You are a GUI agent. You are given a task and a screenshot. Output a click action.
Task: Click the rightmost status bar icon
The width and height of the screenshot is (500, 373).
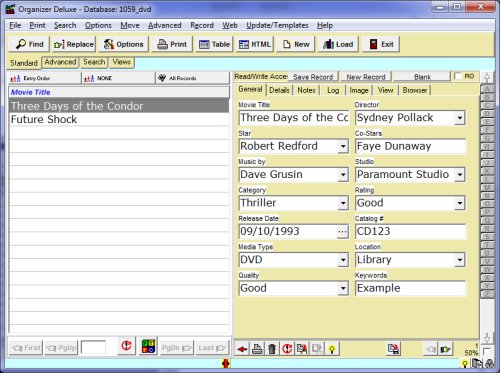(490, 363)
